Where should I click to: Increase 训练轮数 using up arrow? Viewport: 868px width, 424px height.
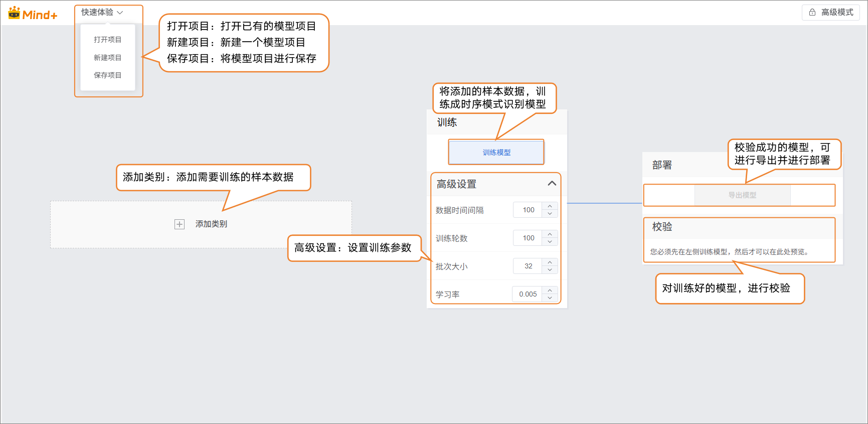point(550,234)
